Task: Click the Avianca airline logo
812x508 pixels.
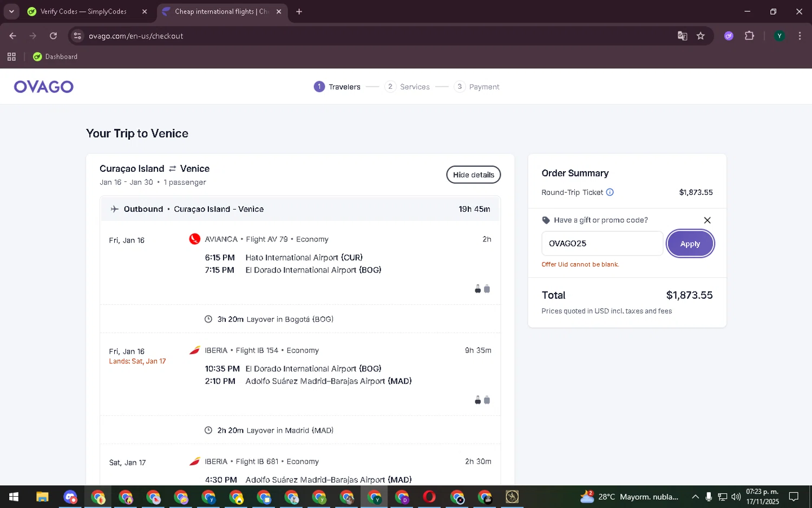Action: [x=194, y=239]
